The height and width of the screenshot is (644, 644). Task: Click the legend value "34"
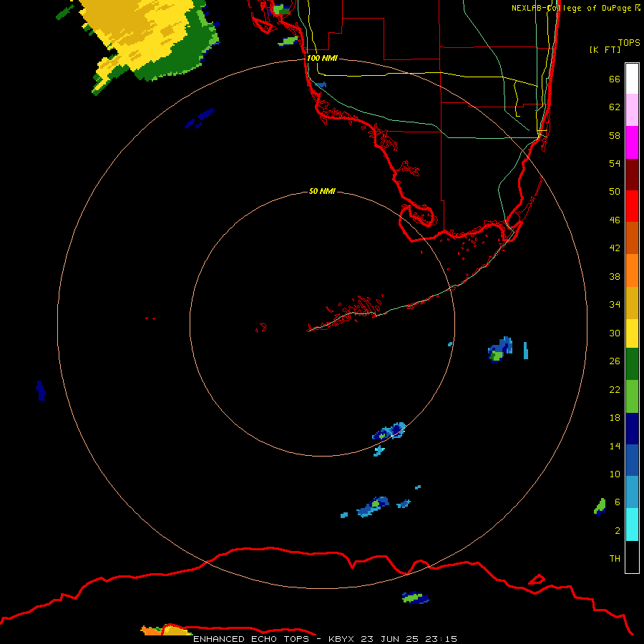615,304
